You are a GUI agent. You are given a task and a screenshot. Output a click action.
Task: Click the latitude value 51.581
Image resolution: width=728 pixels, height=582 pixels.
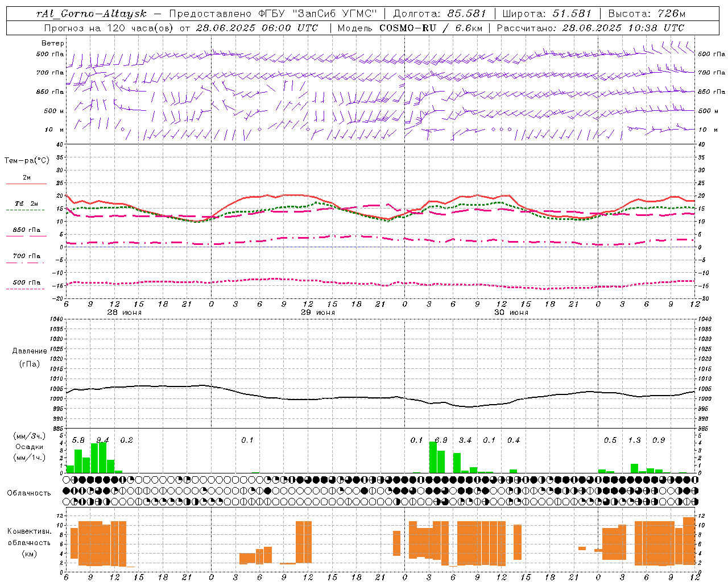[572, 14]
